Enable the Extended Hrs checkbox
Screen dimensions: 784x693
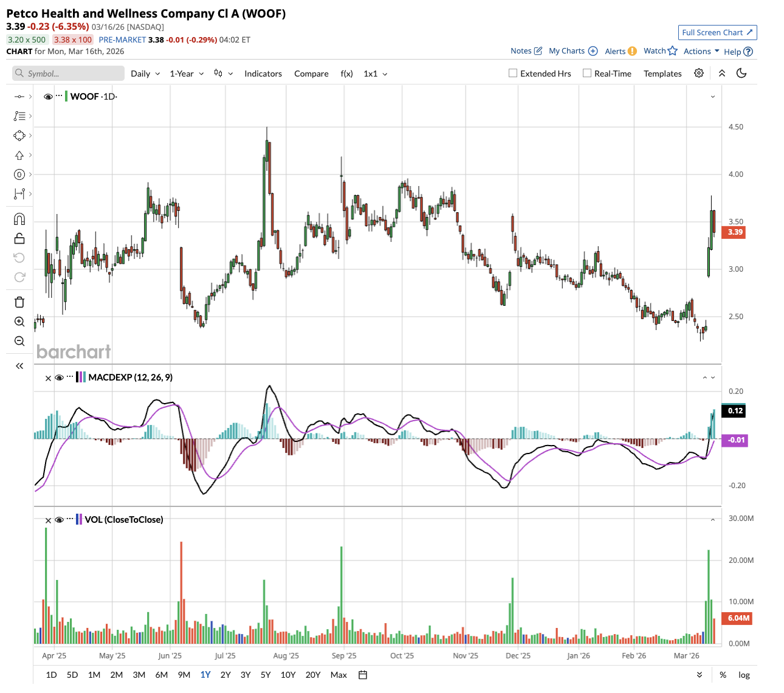click(513, 73)
